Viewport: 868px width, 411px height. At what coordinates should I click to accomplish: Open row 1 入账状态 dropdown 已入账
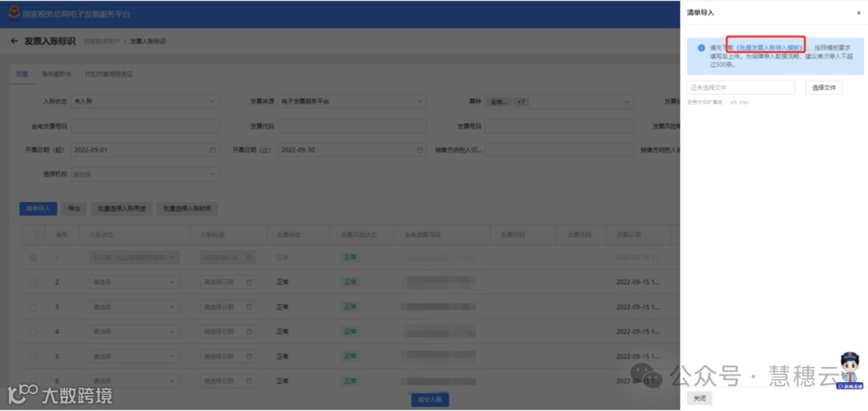tap(134, 258)
